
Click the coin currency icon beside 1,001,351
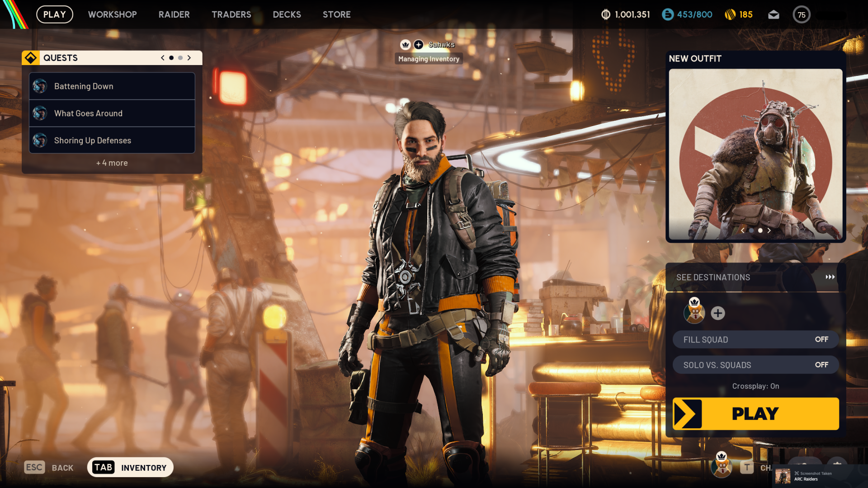[606, 14]
